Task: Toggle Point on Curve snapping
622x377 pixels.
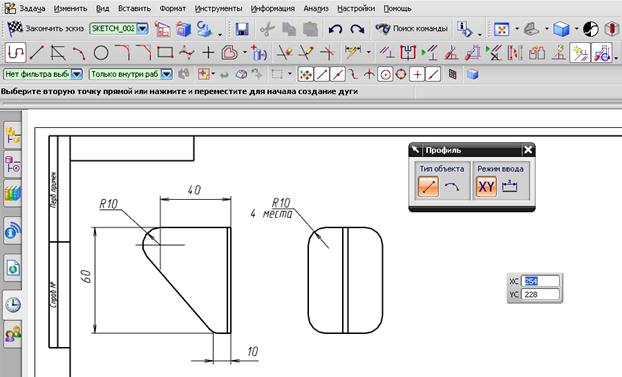Action: (x=433, y=74)
